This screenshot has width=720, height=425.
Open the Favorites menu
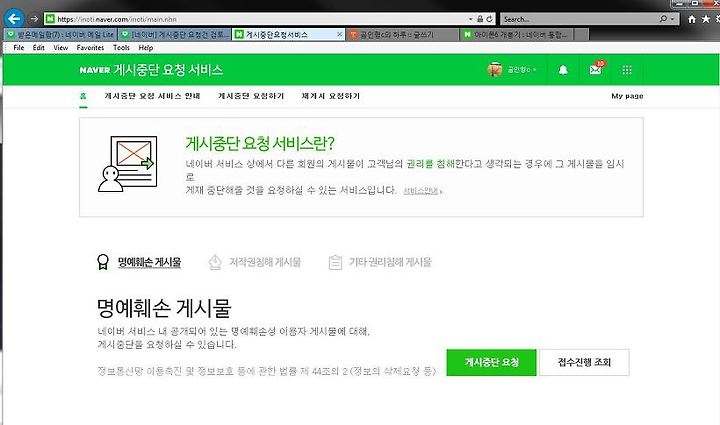point(90,48)
